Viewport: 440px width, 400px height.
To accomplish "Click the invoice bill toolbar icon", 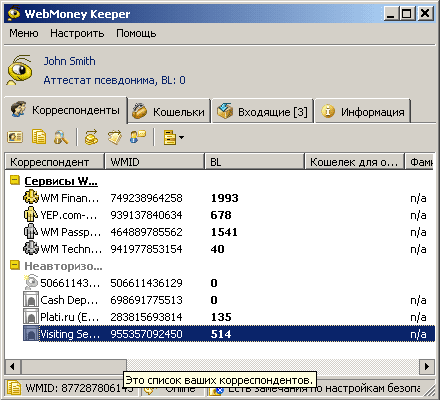I will point(115,137).
